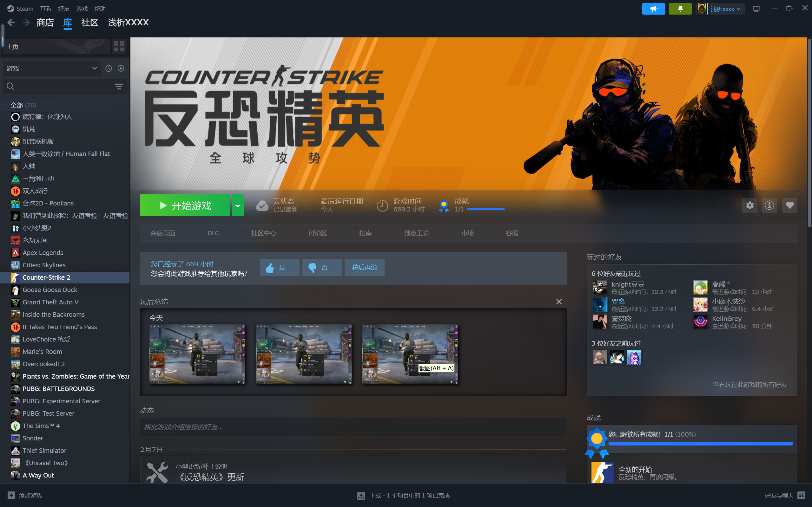This screenshot has height=507, width=812.
Task: Add game to favorites heart icon
Action: pos(789,205)
